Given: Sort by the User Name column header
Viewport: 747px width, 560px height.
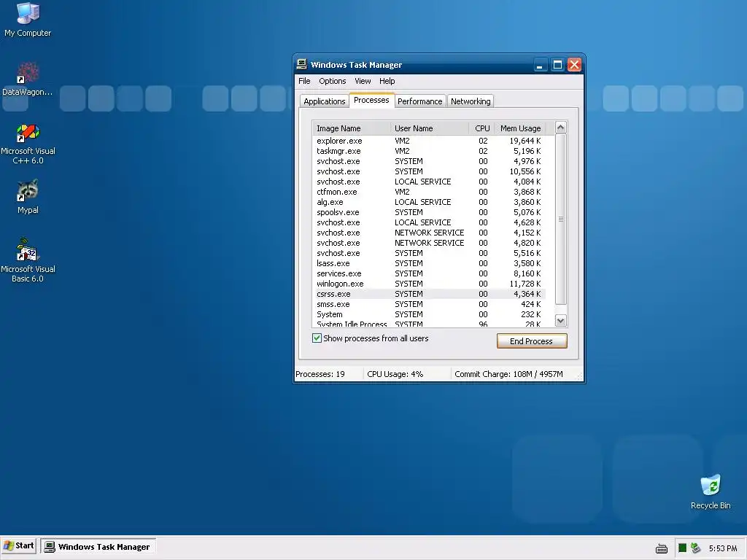Looking at the screenshot, I should [429, 128].
